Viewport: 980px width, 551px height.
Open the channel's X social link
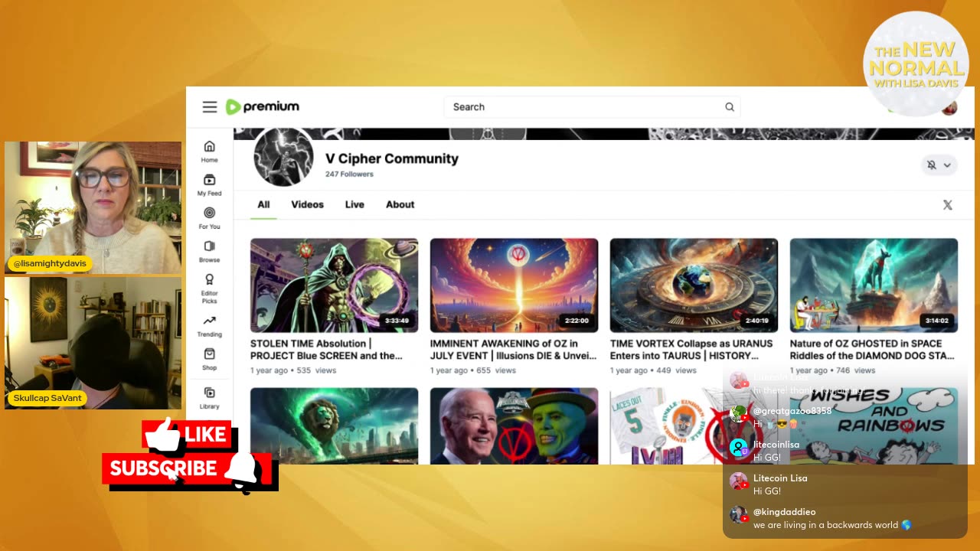click(x=948, y=205)
